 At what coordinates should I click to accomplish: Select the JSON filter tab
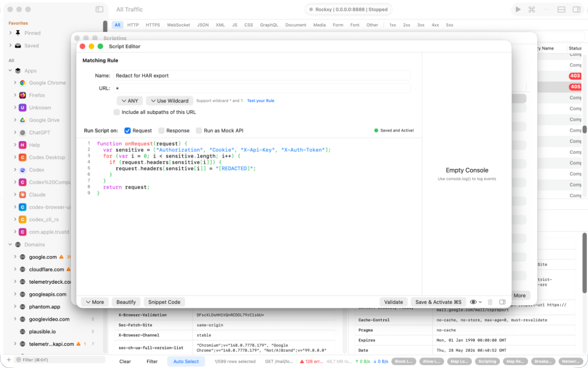(x=203, y=25)
